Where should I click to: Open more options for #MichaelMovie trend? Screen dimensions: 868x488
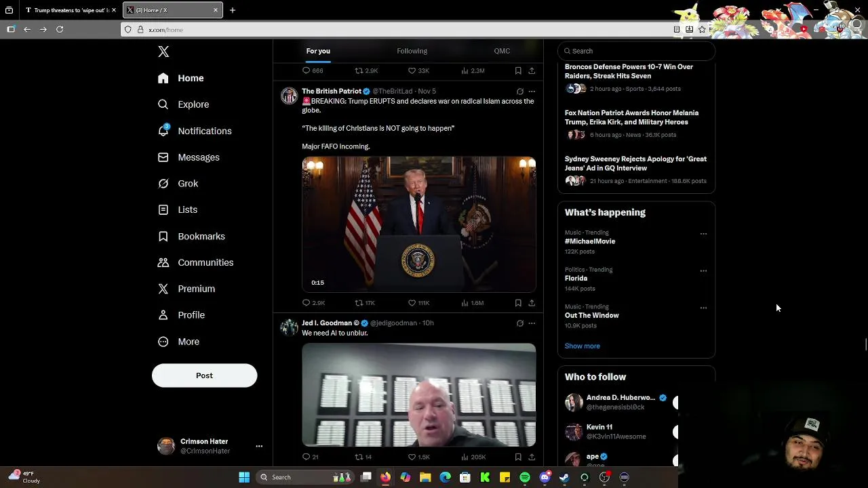pos(703,234)
